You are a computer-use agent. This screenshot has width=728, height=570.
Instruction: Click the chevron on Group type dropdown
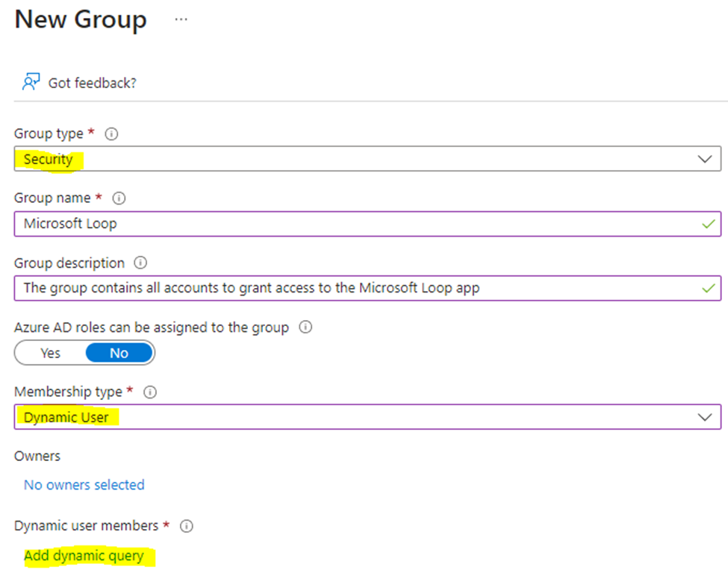tap(704, 159)
